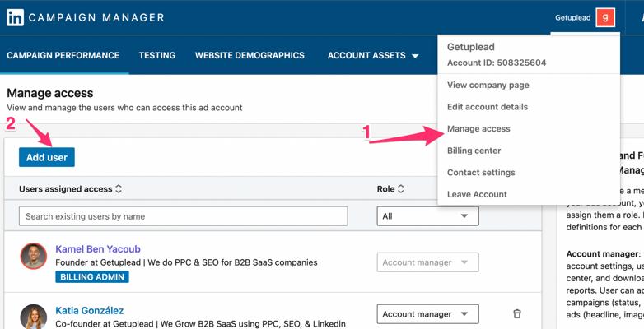Click the orange Getuplead account avatar
Screen dimensions: 644x329
point(605,17)
